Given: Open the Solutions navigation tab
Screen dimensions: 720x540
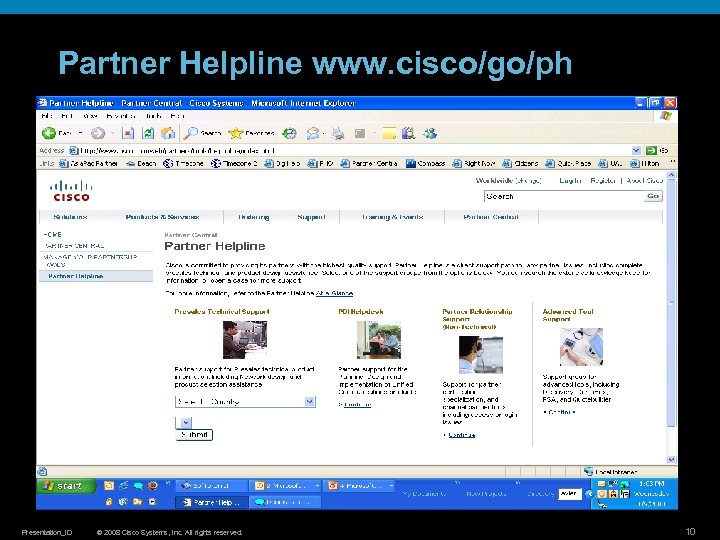Looking at the screenshot, I should pyautogui.click(x=70, y=217).
